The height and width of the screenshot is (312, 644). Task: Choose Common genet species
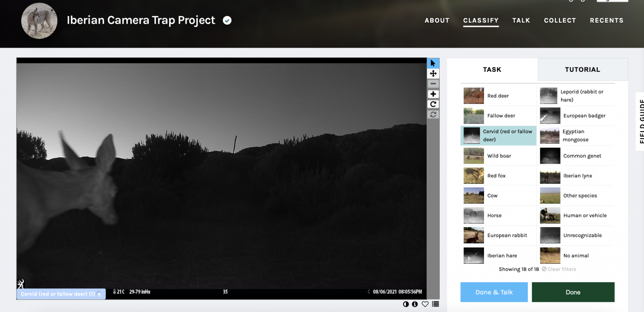(576, 156)
